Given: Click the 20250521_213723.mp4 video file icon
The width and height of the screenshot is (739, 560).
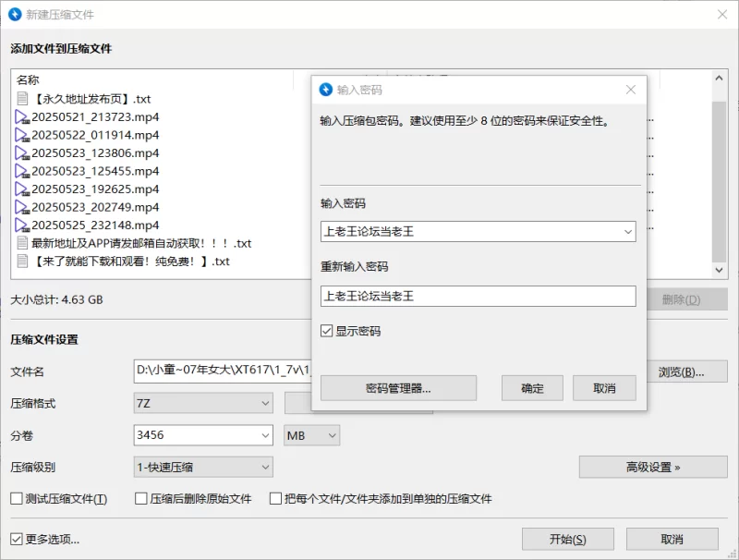Looking at the screenshot, I should 23,117.
